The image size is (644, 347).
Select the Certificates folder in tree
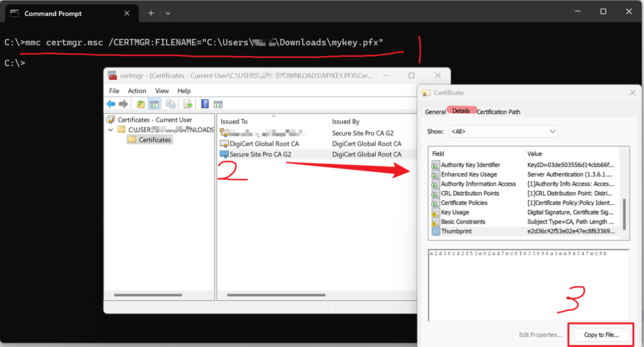(x=155, y=139)
